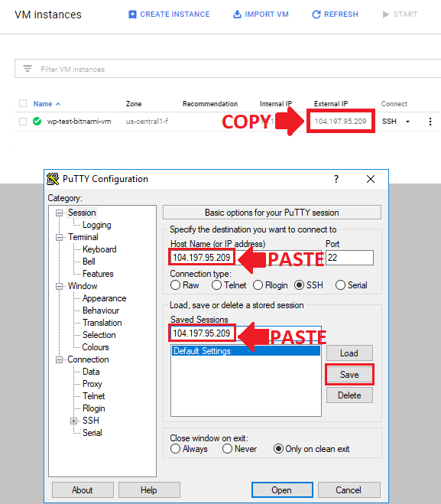Click the greyed Start play icon

386,15
